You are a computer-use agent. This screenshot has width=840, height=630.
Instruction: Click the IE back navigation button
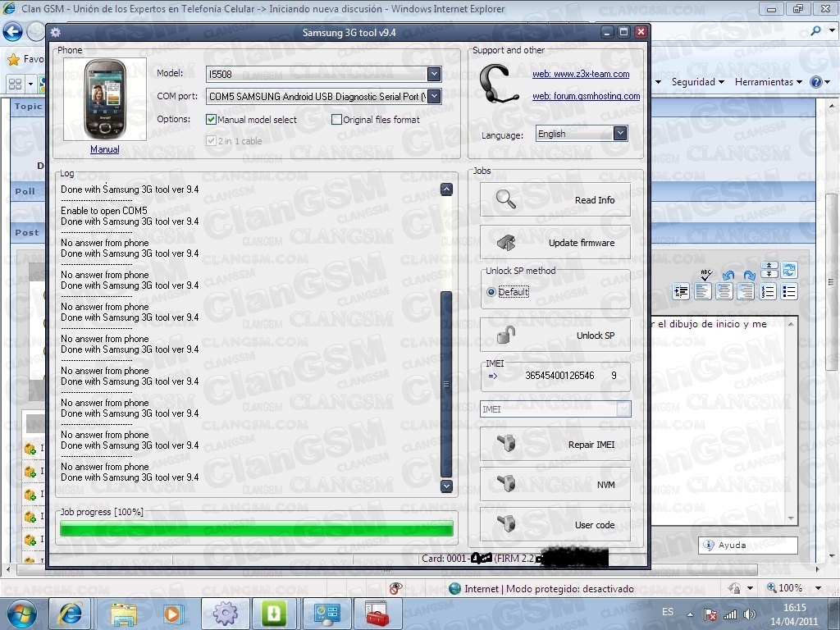13,32
